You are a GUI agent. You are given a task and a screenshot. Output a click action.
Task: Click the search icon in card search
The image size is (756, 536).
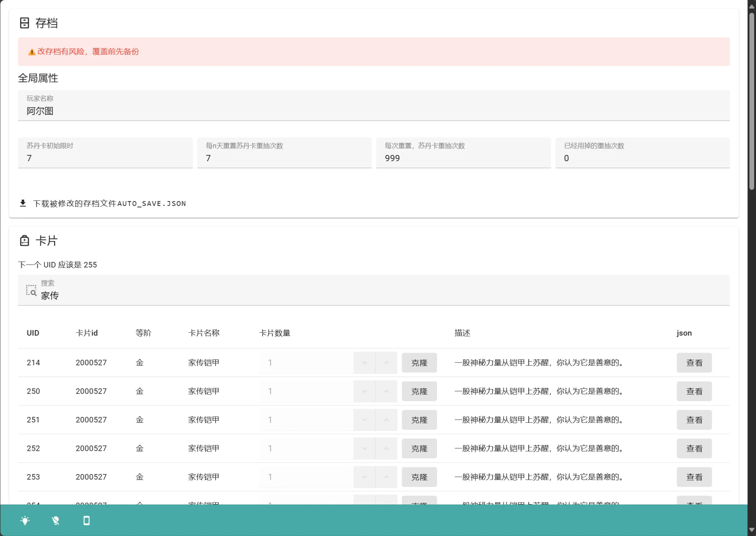point(31,291)
